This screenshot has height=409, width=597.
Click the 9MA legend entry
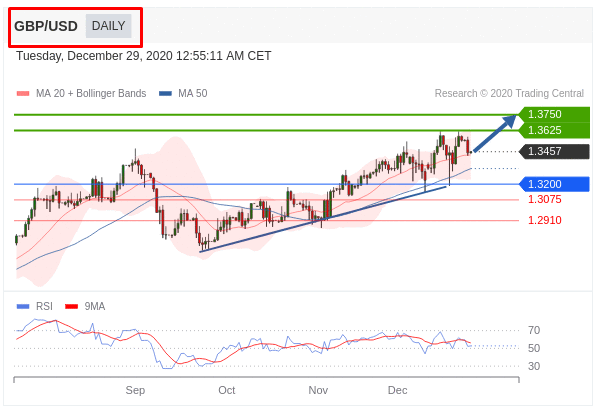(85, 306)
